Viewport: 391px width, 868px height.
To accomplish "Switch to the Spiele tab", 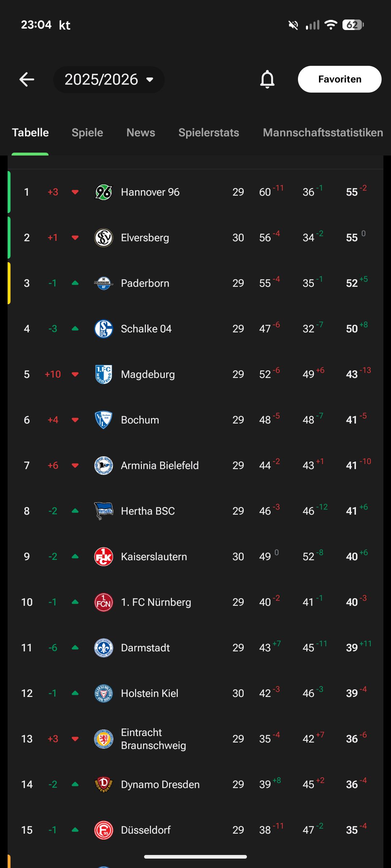I will 87,133.
